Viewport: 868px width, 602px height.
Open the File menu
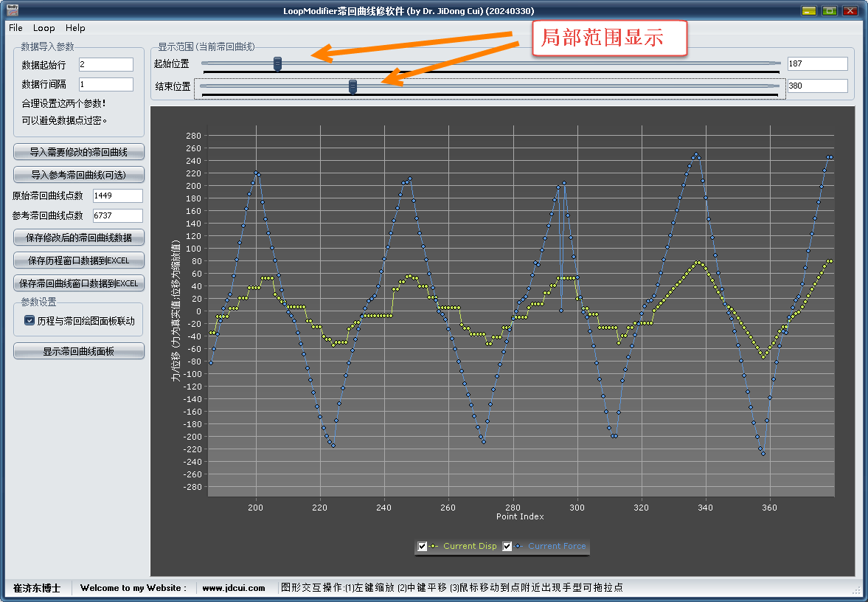tap(15, 28)
